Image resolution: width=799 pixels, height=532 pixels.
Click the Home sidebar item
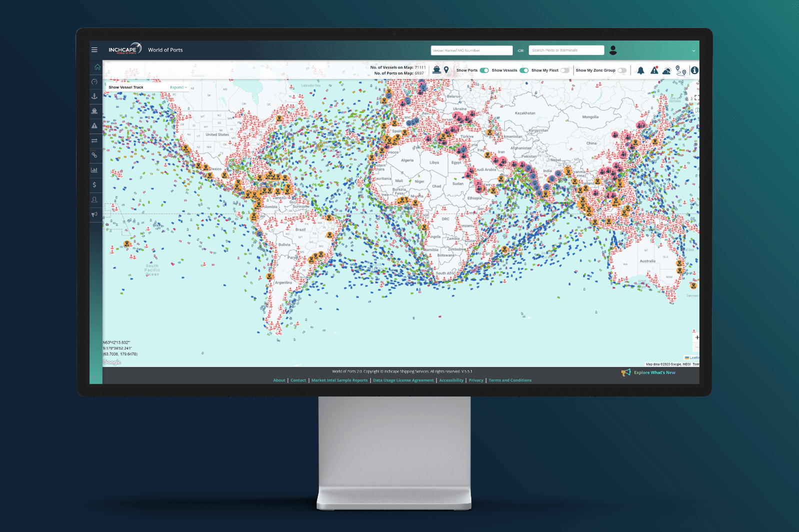(x=97, y=67)
